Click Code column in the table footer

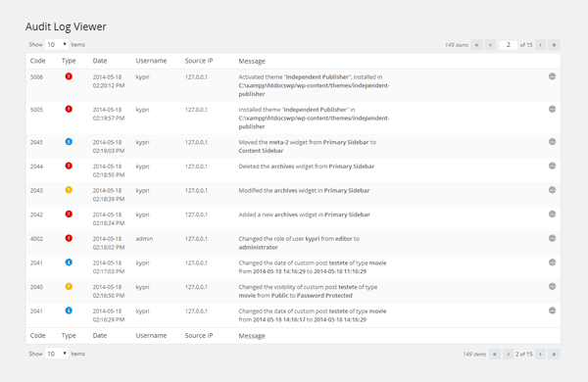click(x=38, y=336)
